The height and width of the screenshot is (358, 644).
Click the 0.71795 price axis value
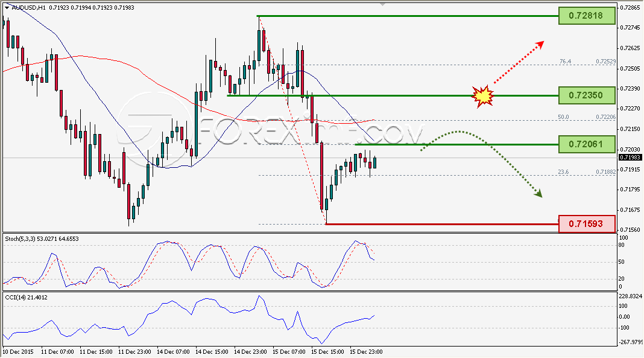point(631,190)
